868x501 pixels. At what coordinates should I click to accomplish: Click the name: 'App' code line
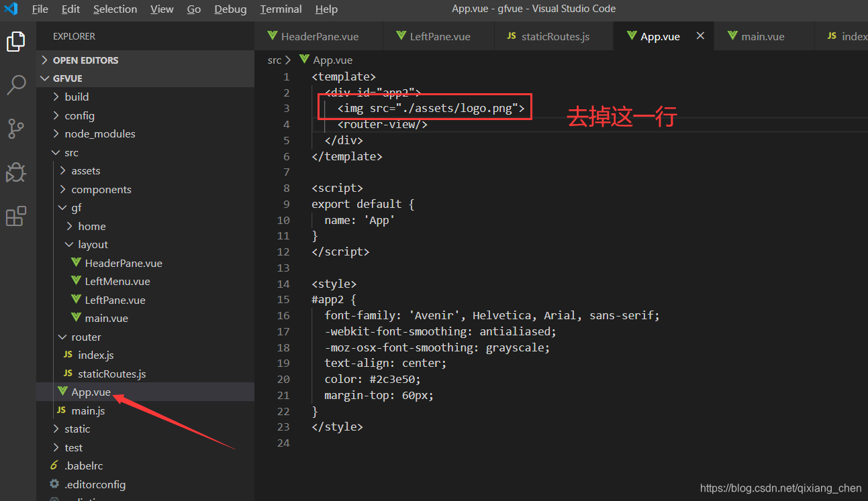click(x=360, y=219)
